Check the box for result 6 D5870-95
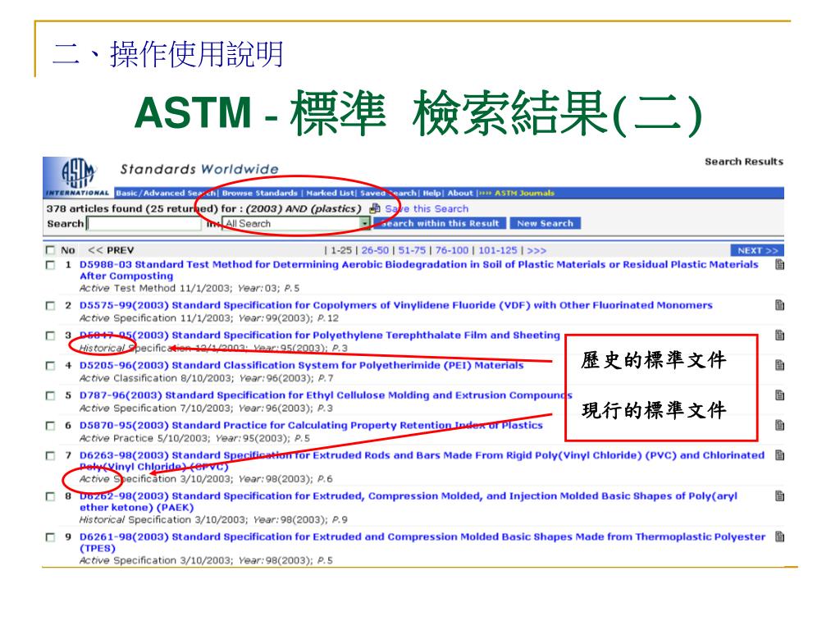840x630 pixels. click(x=50, y=426)
